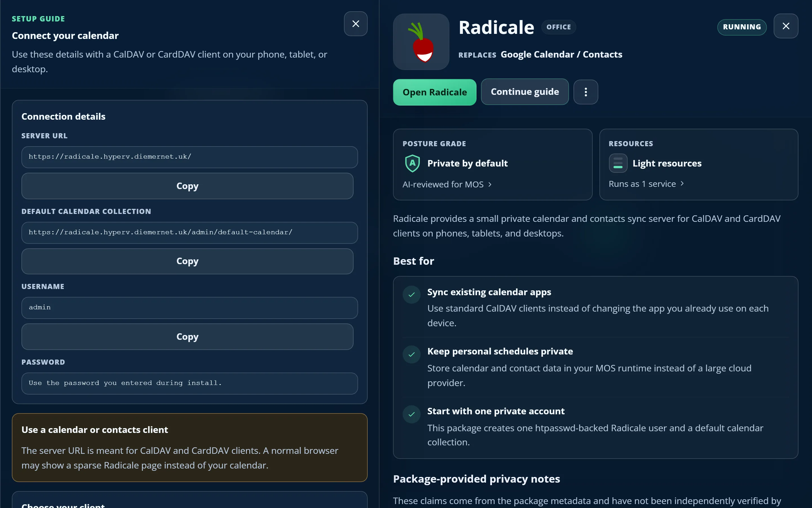Click the Start with one private account heading
This screenshot has height=508, width=812.
[x=496, y=411]
